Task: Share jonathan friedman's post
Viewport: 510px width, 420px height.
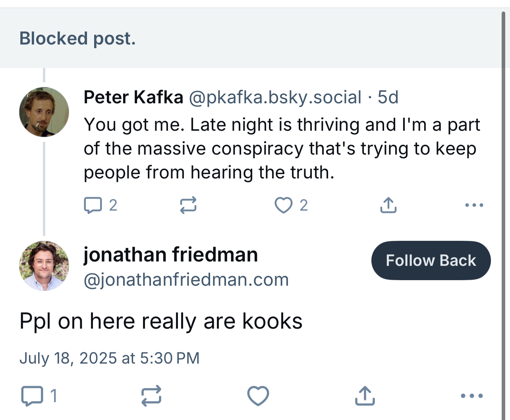Action: [x=365, y=396]
